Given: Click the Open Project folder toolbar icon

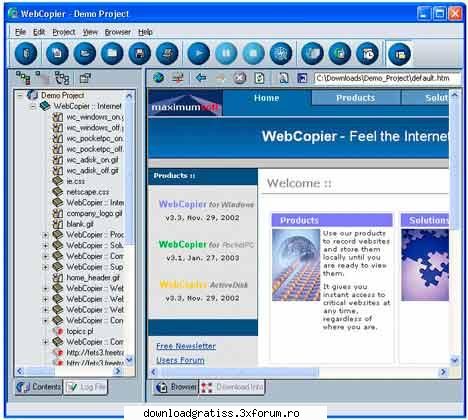Looking at the screenshot, I should click(x=112, y=53).
